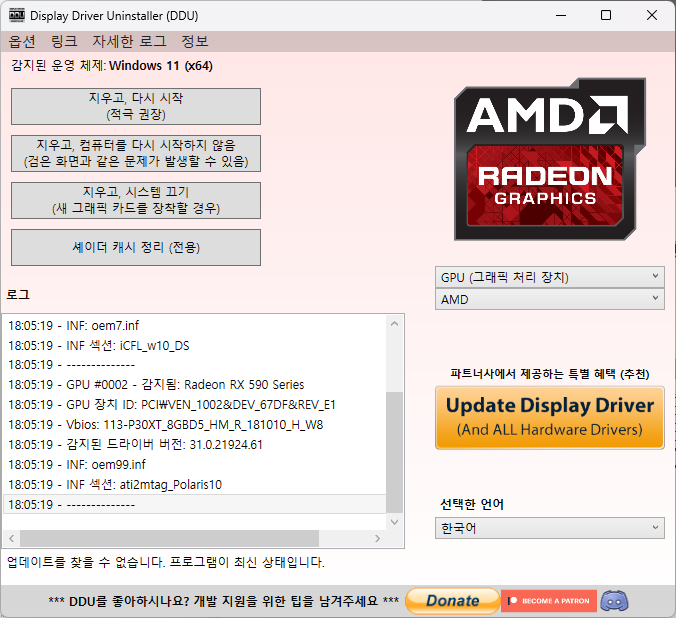The height and width of the screenshot is (618, 676).
Task: Click 지우고, 다시 시작 (적극 권장) button
Action: [136, 107]
